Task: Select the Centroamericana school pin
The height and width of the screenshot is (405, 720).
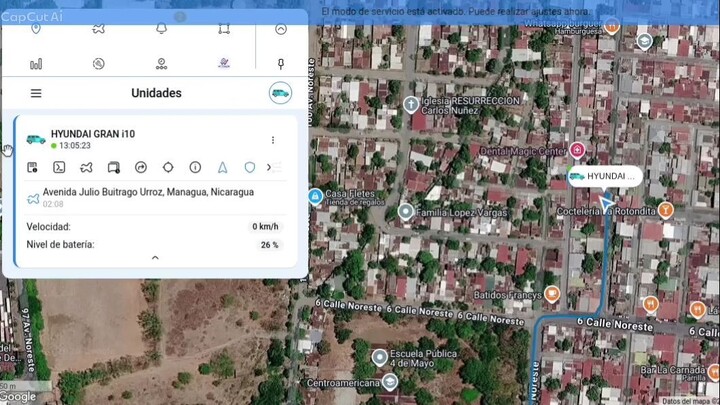Action: pyautogui.click(x=390, y=382)
